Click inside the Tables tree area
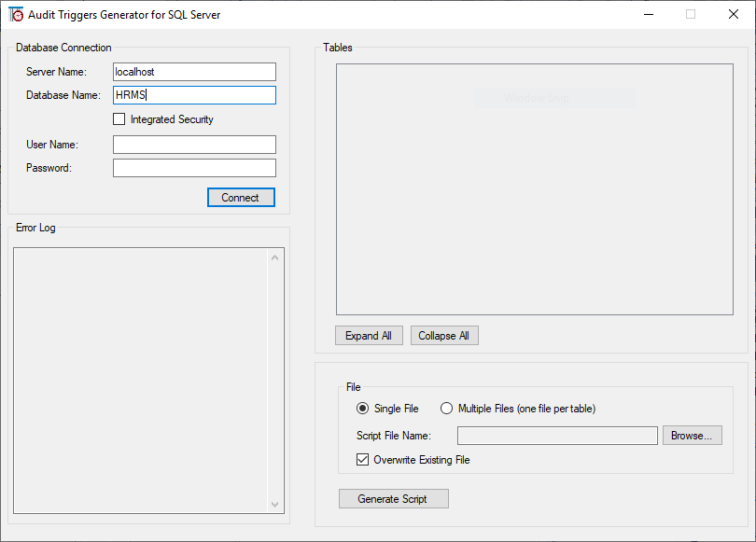The height and width of the screenshot is (542, 756). [534, 205]
